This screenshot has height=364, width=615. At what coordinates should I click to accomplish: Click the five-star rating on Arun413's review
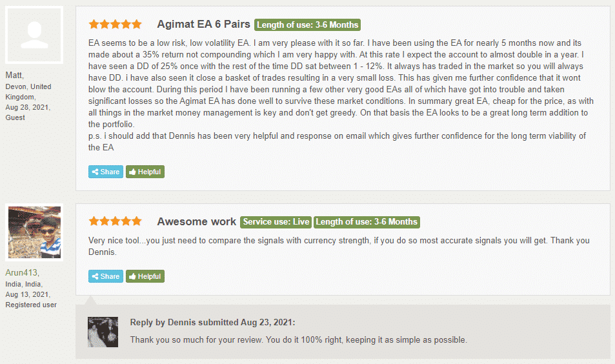115,221
